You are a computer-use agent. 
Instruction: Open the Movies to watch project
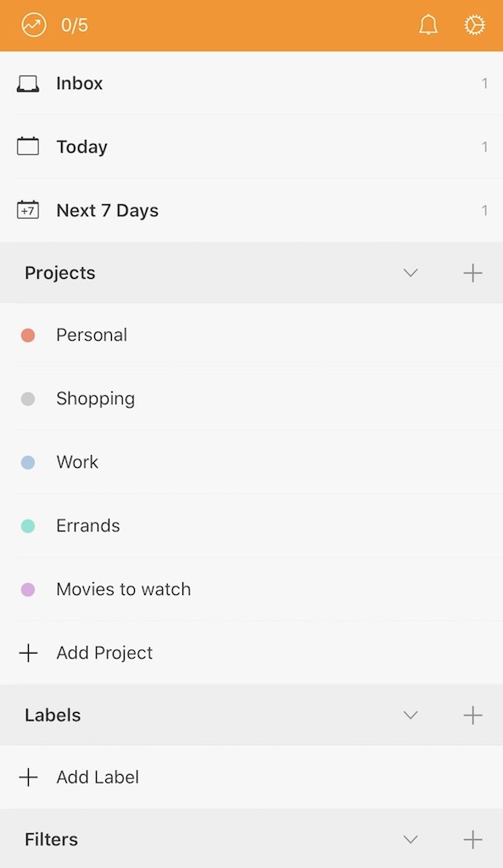123,588
